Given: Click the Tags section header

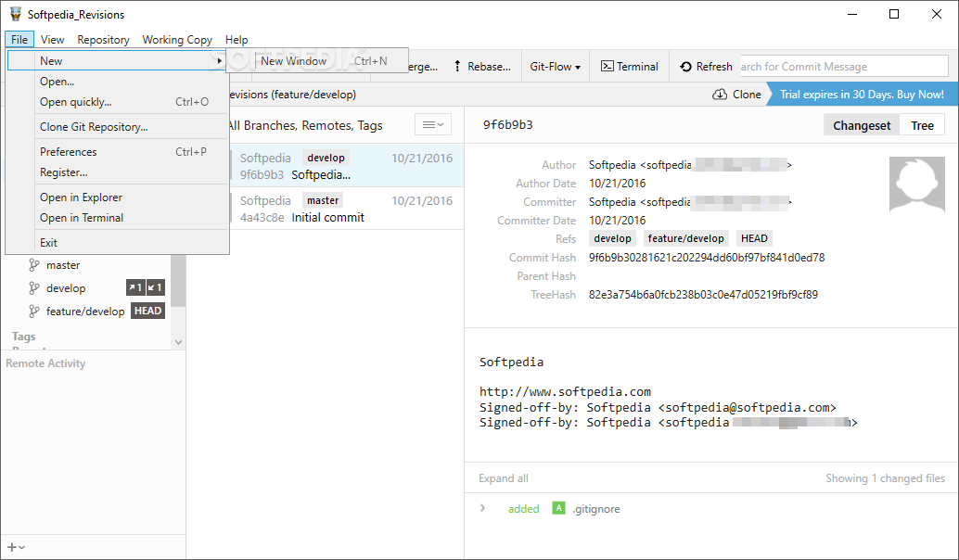Looking at the screenshot, I should coord(24,337).
